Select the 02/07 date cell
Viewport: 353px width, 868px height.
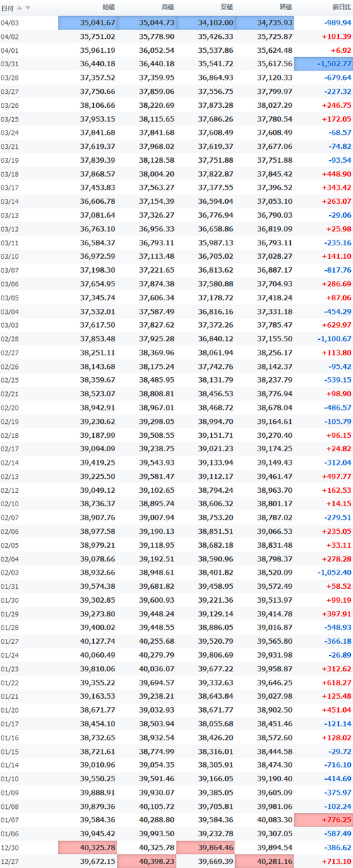click(10, 518)
